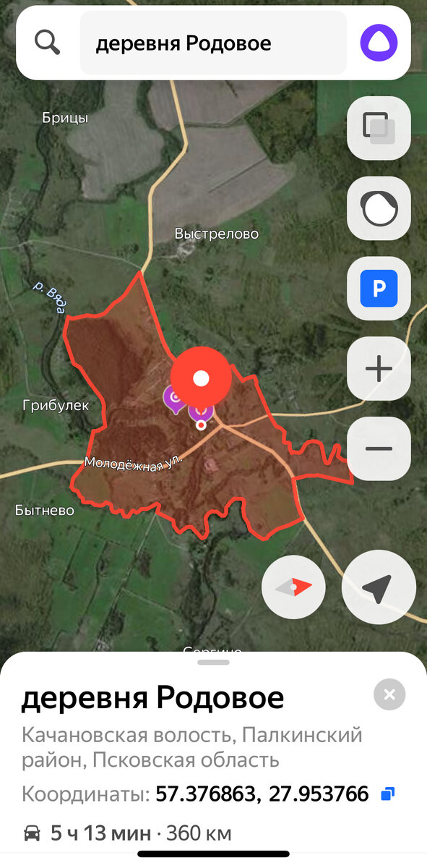Copy the coordinates to clipboard
Image resolution: width=427 pixels, height=868 pixels.
[x=387, y=794]
